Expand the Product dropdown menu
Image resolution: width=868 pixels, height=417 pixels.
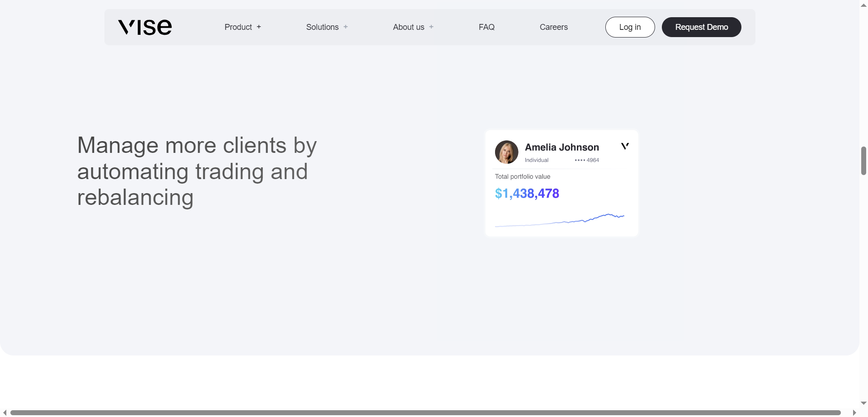coord(238,27)
